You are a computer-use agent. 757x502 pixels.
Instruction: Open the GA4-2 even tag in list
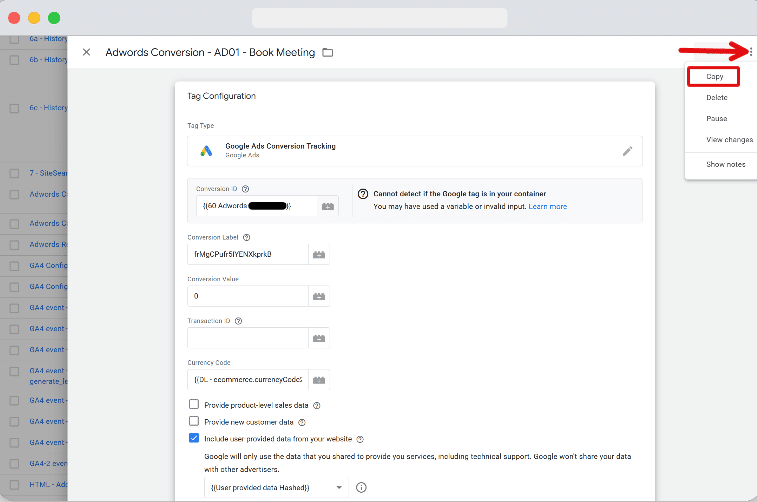tap(48, 464)
